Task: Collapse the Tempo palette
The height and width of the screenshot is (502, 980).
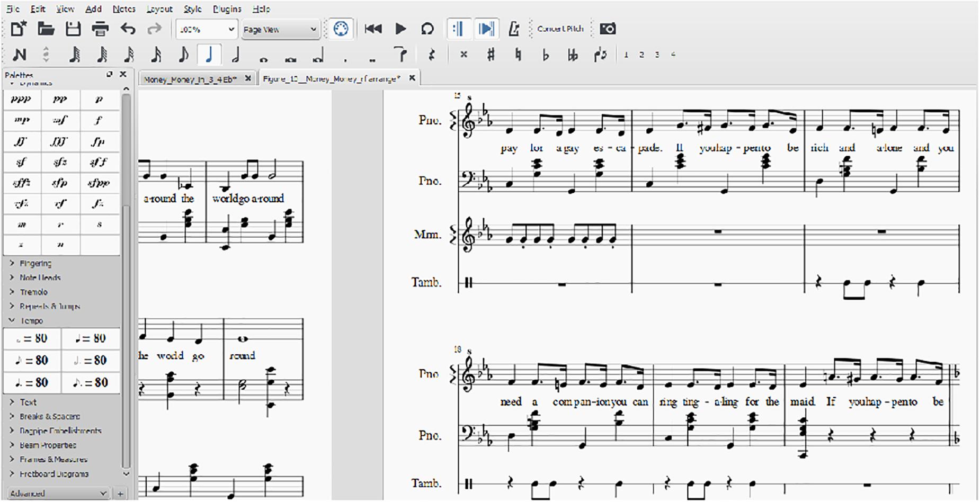Action: (x=31, y=320)
